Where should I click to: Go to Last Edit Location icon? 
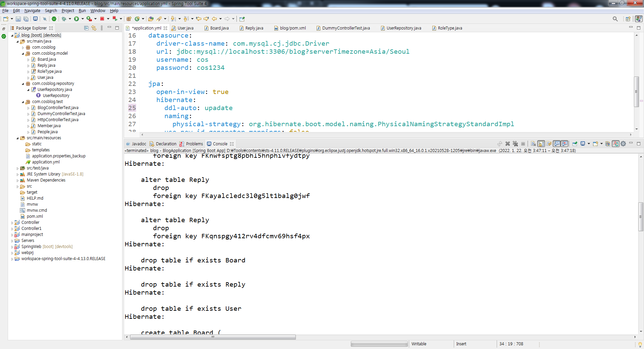pos(198,19)
